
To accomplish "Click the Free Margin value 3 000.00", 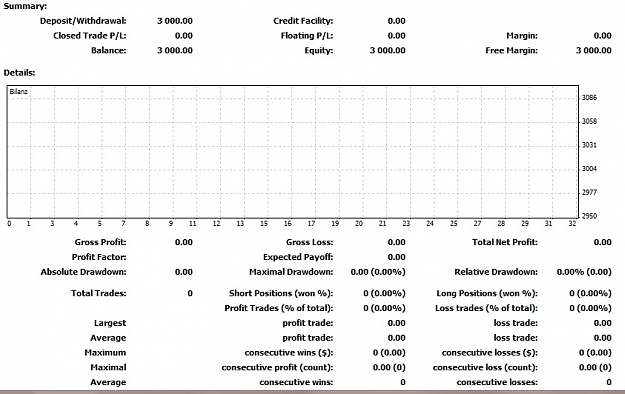I will pyautogui.click(x=594, y=51).
